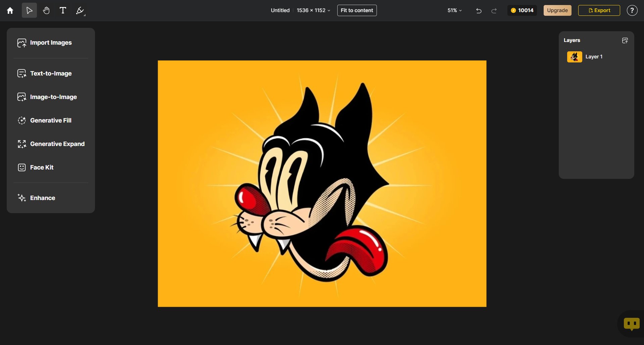
Task: Redo the last action
Action: tap(494, 11)
